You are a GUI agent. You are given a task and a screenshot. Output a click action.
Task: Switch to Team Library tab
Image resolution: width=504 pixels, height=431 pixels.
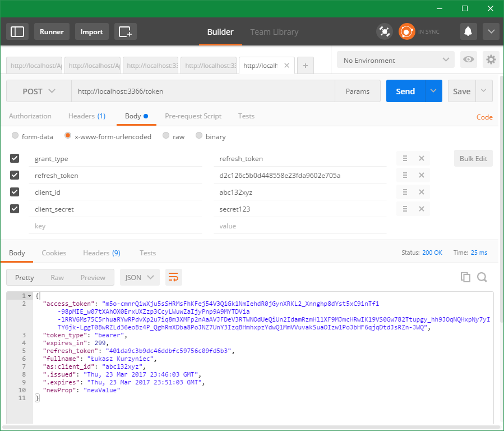(274, 32)
